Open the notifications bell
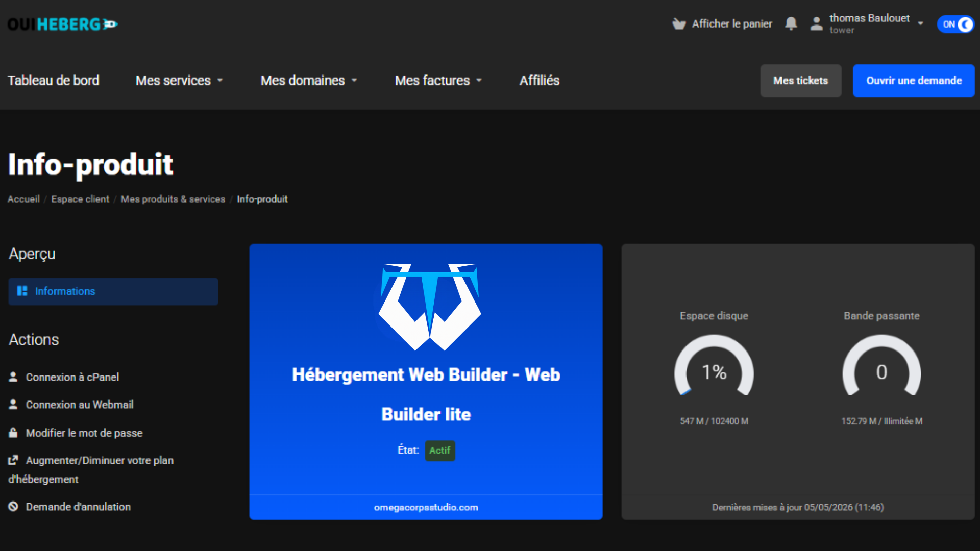The width and height of the screenshot is (980, 551). pos(791,23)
